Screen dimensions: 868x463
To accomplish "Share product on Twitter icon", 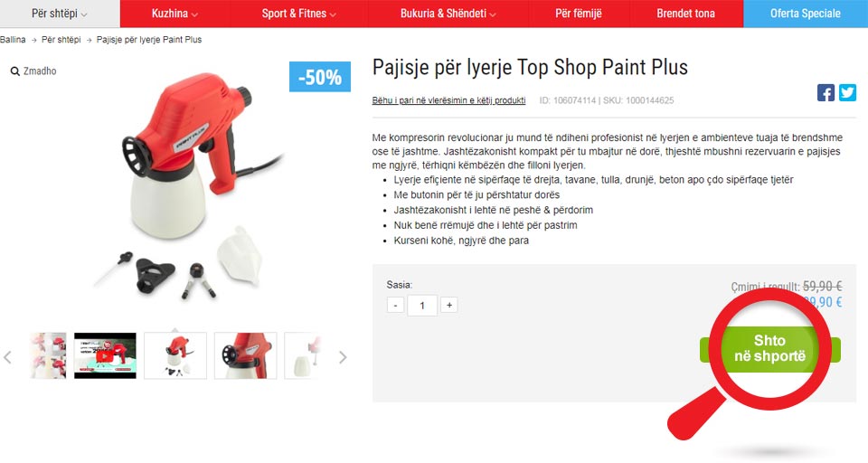I will (847, 92).
